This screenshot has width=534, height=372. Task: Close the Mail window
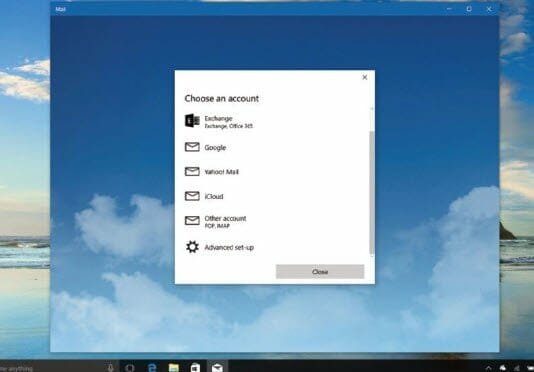(x=489, y=9)
